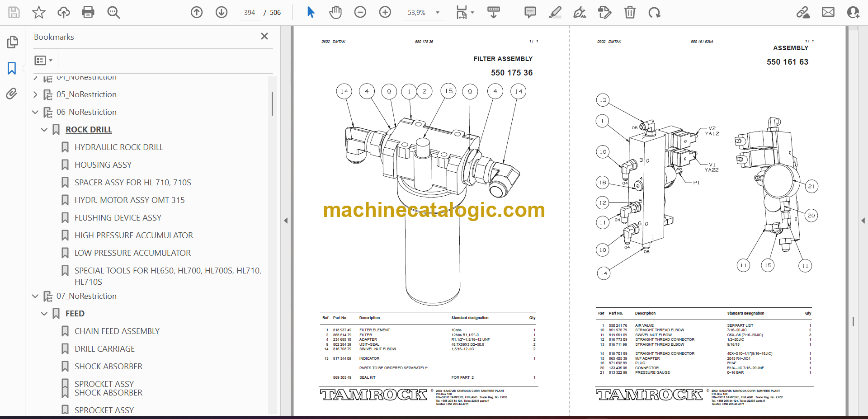Screen dimensions: 868x419
Task: Collapse the left navigation pane arrow
Action: (x=286, y=221)
